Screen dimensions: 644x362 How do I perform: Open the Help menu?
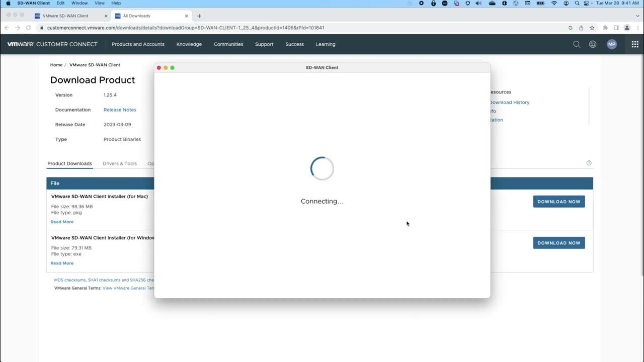116,3
